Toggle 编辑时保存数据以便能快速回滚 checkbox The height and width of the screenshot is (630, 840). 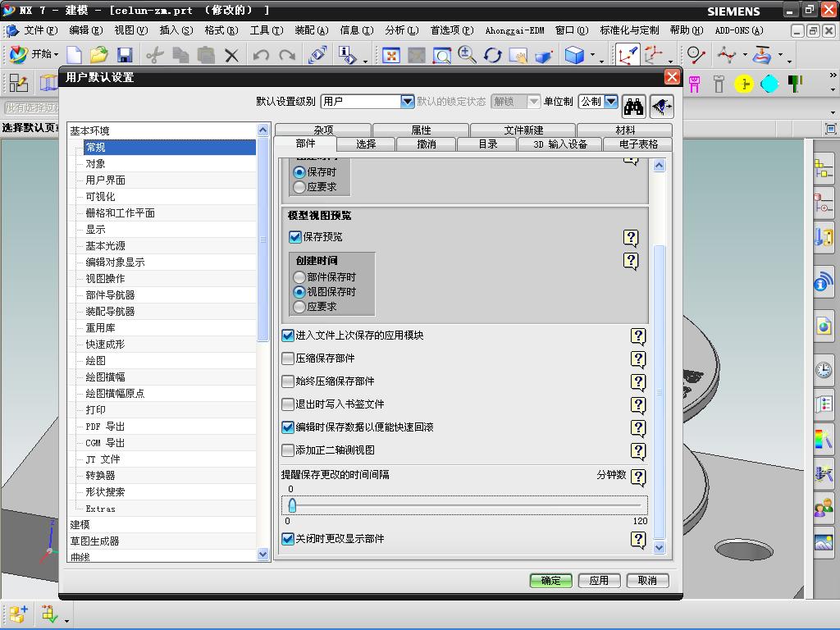[288, 427]
